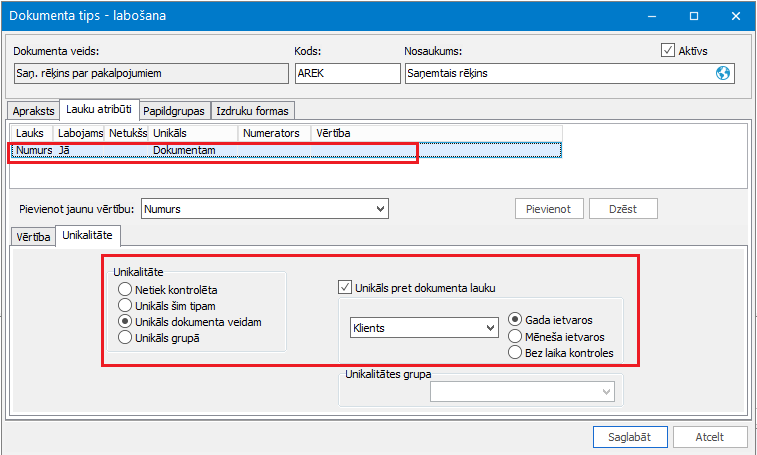Select Unikāls šim tipam radio option
Viewport: 757px width, 455px height.
125,305
